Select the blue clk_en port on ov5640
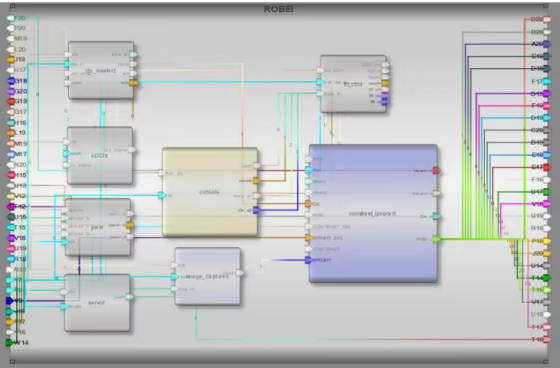The height and width of the screenshot is (368, 560). 256,210
